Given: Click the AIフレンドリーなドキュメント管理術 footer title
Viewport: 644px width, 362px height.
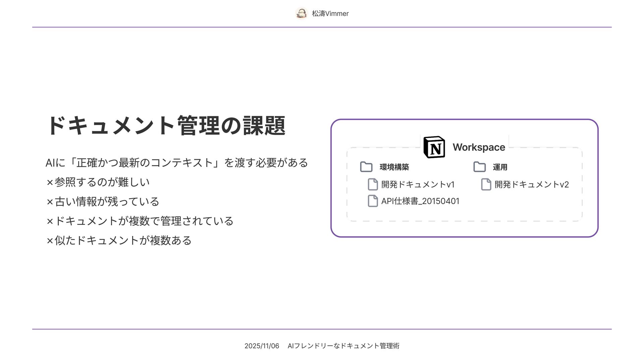Looking at the screenshot, I should (343, 346).
